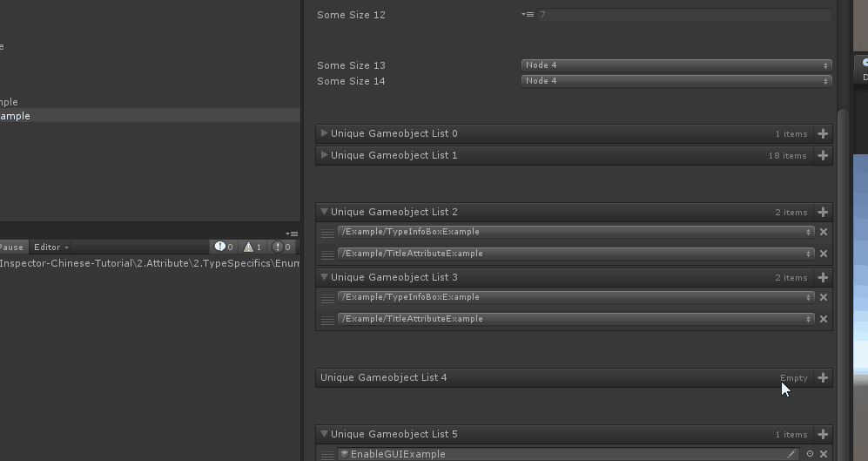Open the Editor dropdown in console toolbar

(50, 247)
